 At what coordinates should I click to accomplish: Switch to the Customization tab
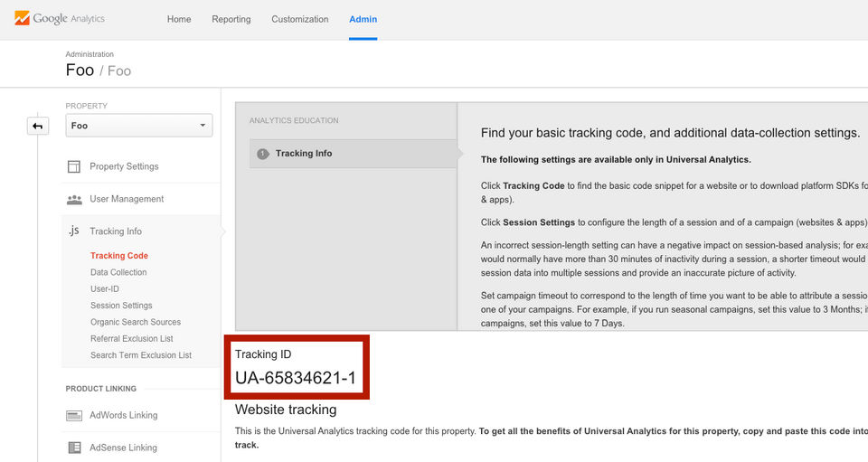tap(300, 19)
